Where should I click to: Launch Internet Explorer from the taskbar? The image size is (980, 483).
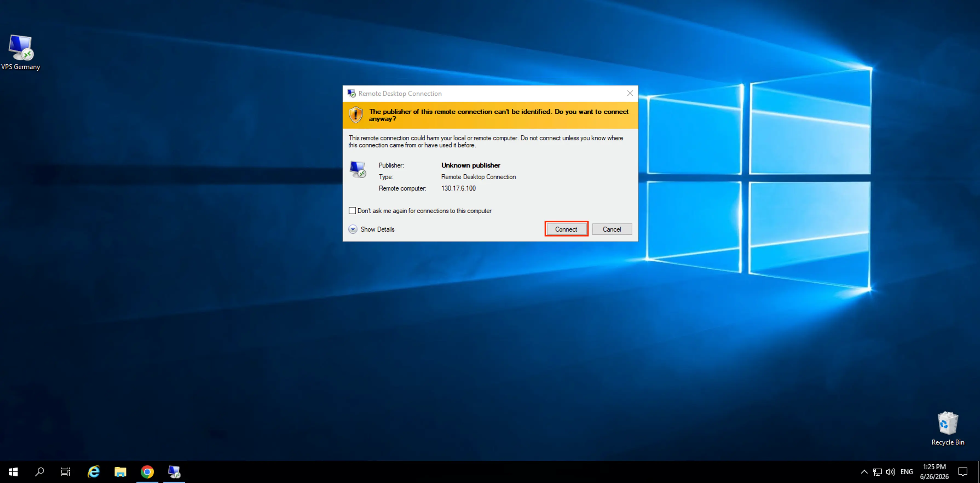(x=94, y=472)
